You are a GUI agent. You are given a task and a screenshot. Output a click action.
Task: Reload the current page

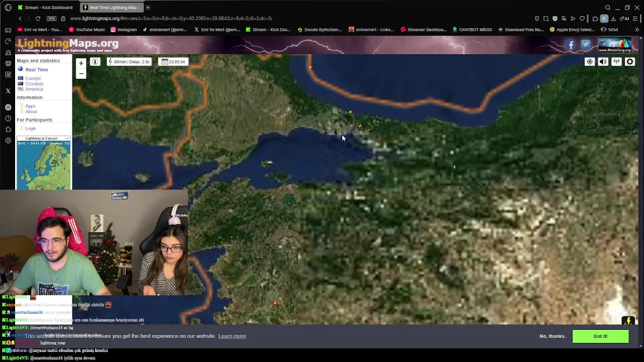38,19
